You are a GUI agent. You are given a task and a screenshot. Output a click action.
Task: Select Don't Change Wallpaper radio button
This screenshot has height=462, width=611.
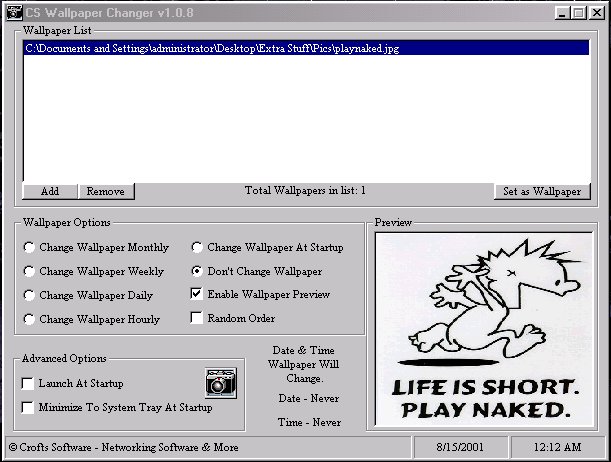(x=198, y=271)
